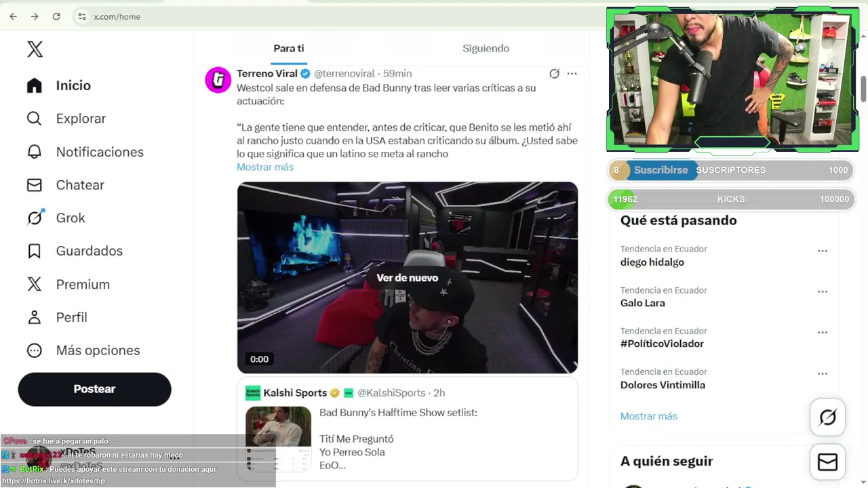Reload the page
This screenshot has width=868, height=488.
(56, 16)
